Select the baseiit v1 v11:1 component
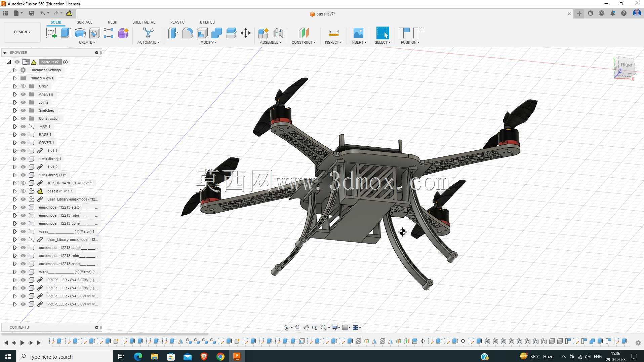The image size is (644, 362). (60, 191)
